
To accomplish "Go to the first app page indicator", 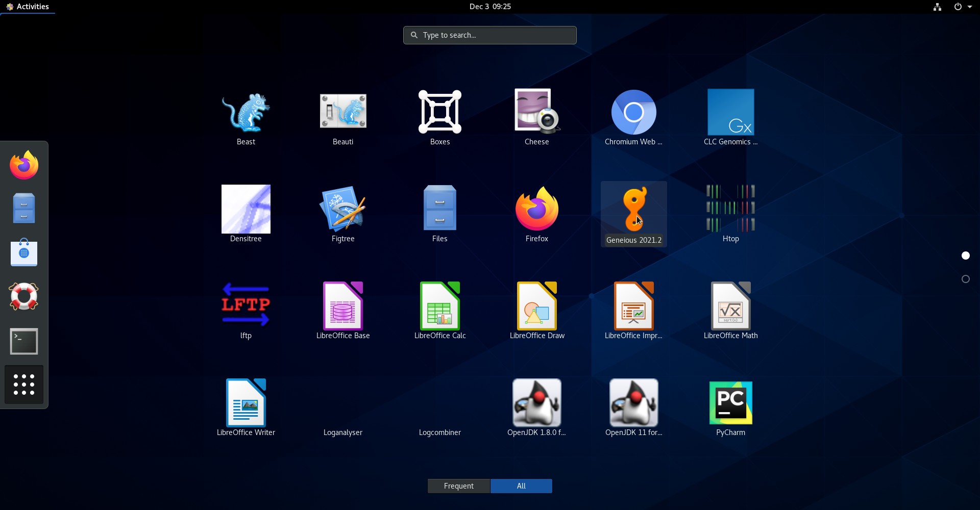I will pyautogui.click(x=966, y=256).
